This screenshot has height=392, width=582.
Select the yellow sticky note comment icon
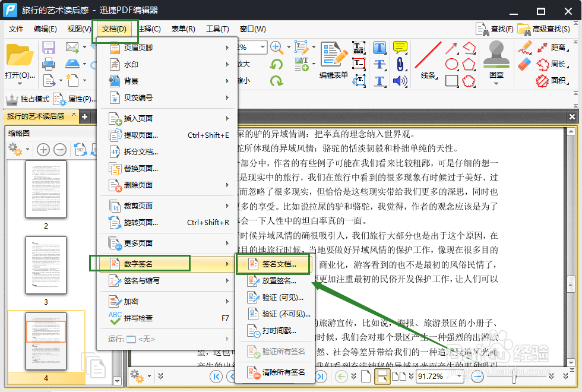pyautogui.click(x=400, y=48)
